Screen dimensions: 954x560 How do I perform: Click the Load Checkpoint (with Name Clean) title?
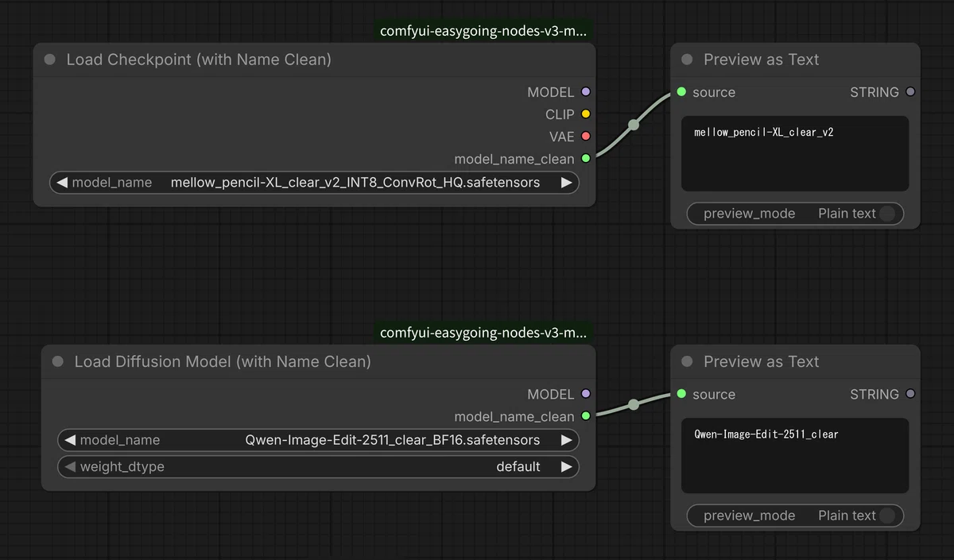tap(199, 60)
